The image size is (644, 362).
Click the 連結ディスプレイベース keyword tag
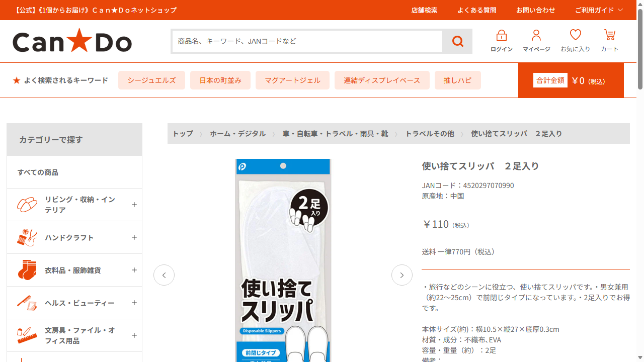click(382, 80)
